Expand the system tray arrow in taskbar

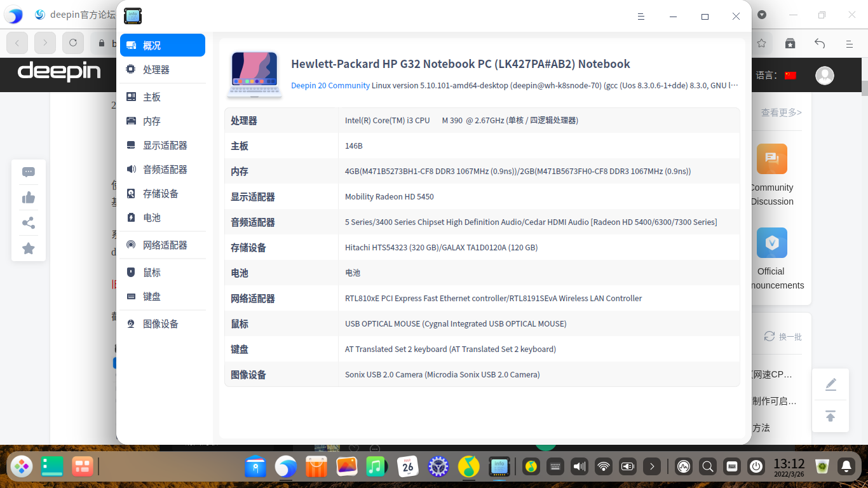pos(652,466)
